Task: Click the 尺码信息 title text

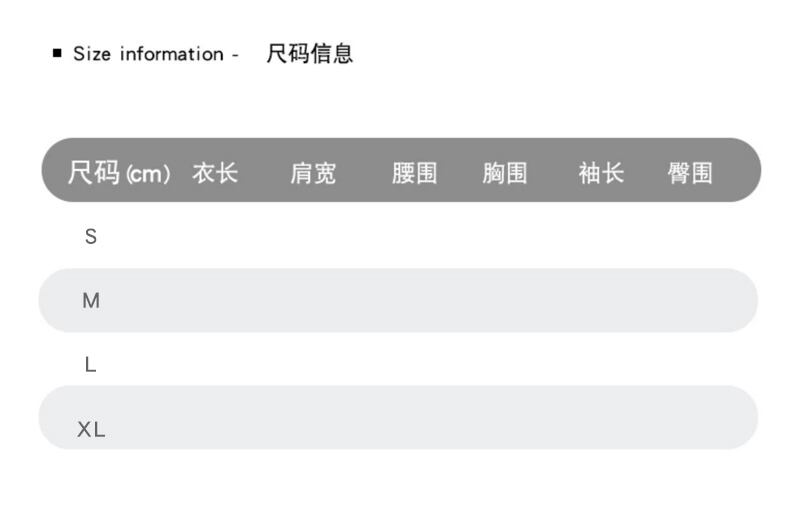Action: (309, 54)
